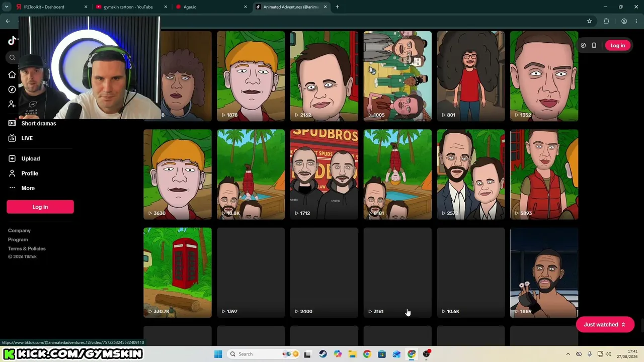
Task: Open the video with 1352 views
Action: [x=544, y=76]
